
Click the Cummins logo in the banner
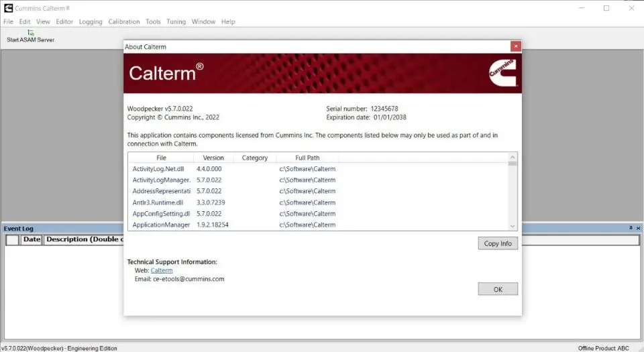pyautogui.click(x=502, y=73)
